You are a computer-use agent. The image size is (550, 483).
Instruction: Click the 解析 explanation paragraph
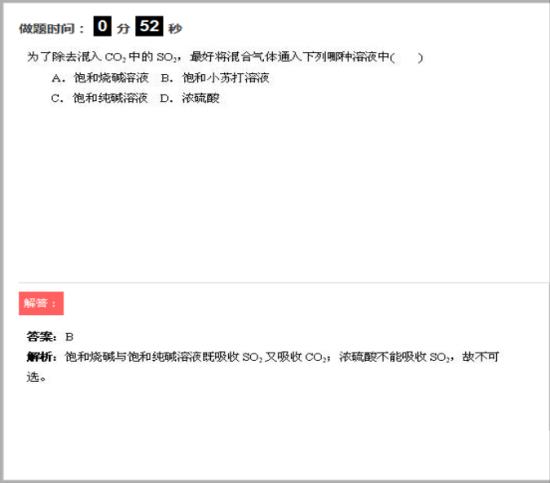[263, 367]
